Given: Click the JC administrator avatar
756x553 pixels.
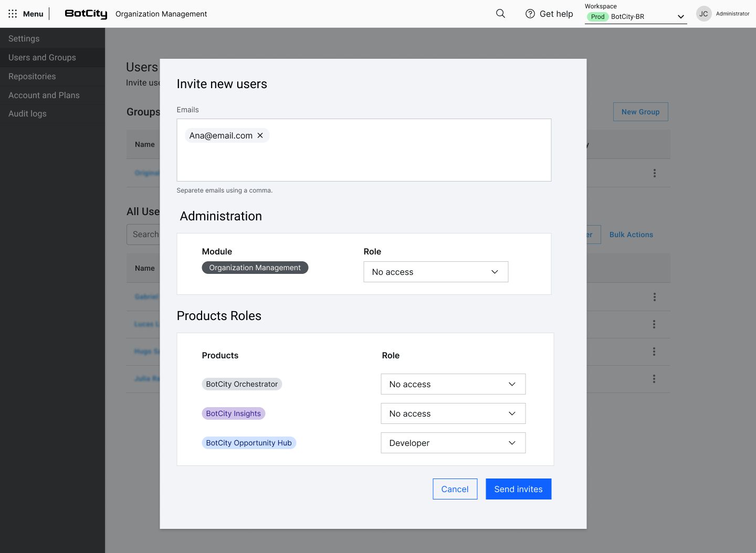Looking at the screenshot, I should coord(703,14).
